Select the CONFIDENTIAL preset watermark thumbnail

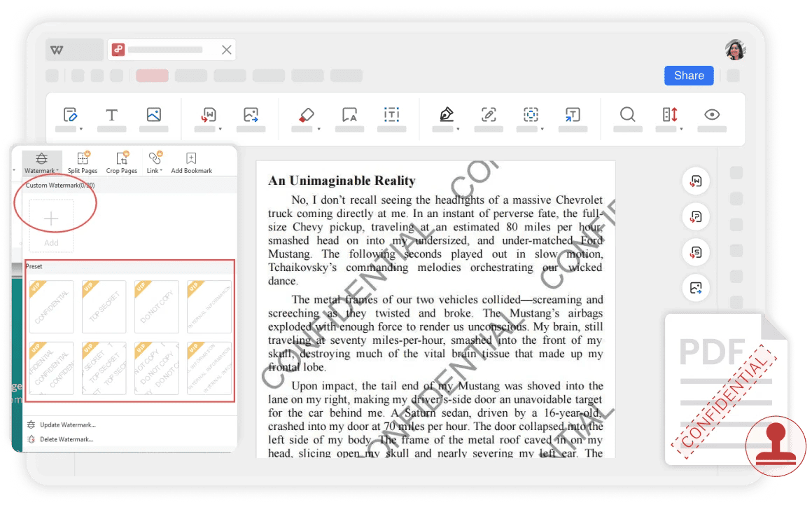pyautogui.click(x=51, y=307)
